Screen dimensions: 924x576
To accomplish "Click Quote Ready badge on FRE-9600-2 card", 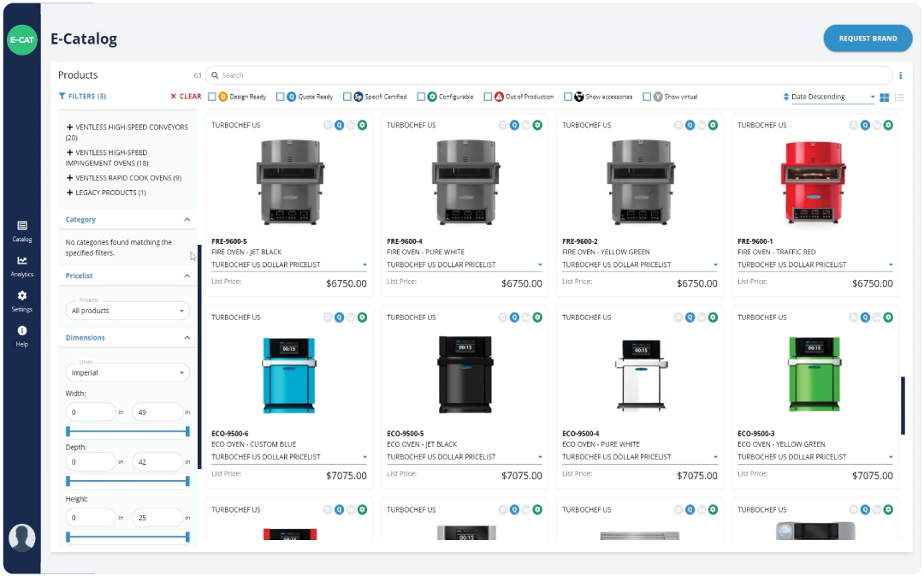I will click(x=690, y=125).
